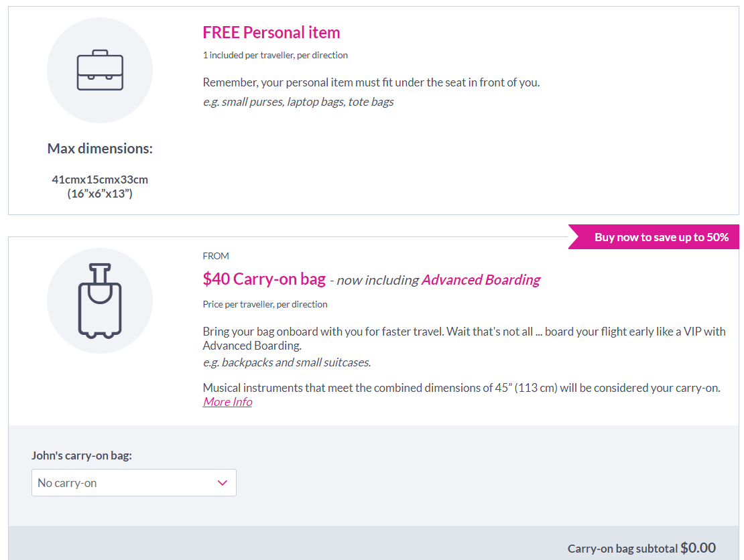Image resolution: width=744 pixels, height=560 pixels.
Task: Click the pink dropdown chevron arrow
Action: [x=222, y=483]
